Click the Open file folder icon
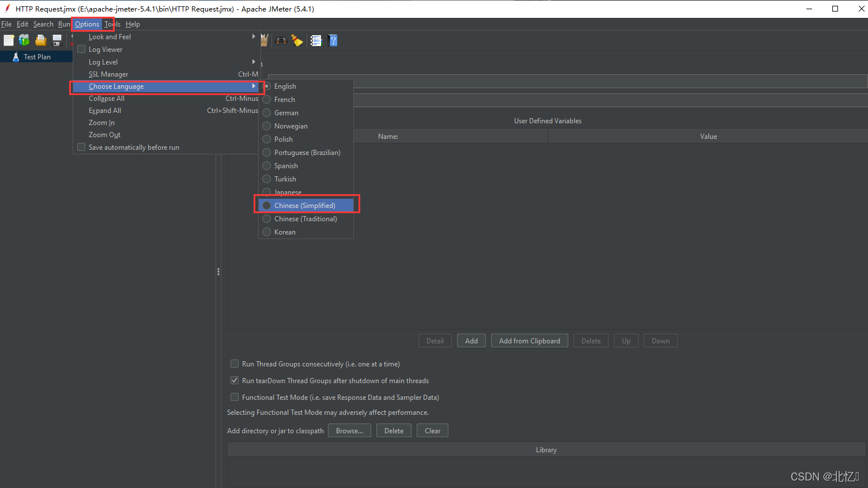The height and width of the screenshot is (488, 868). point(40,40)
